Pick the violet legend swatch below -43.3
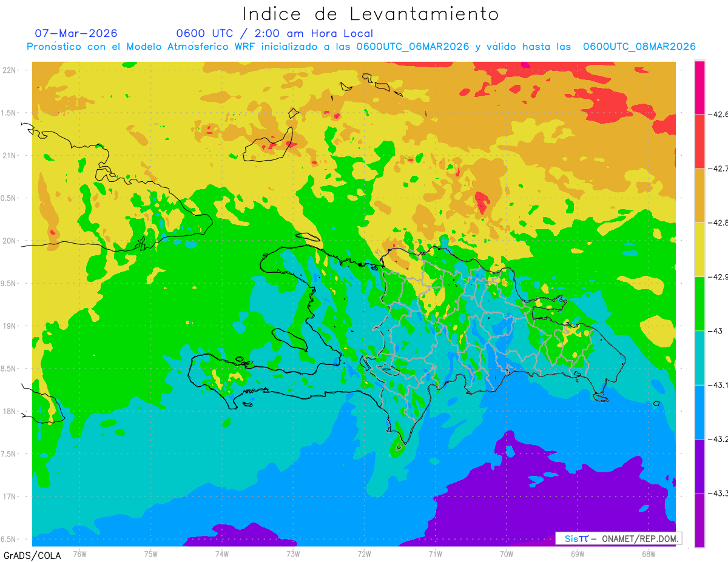 [699, 520]
